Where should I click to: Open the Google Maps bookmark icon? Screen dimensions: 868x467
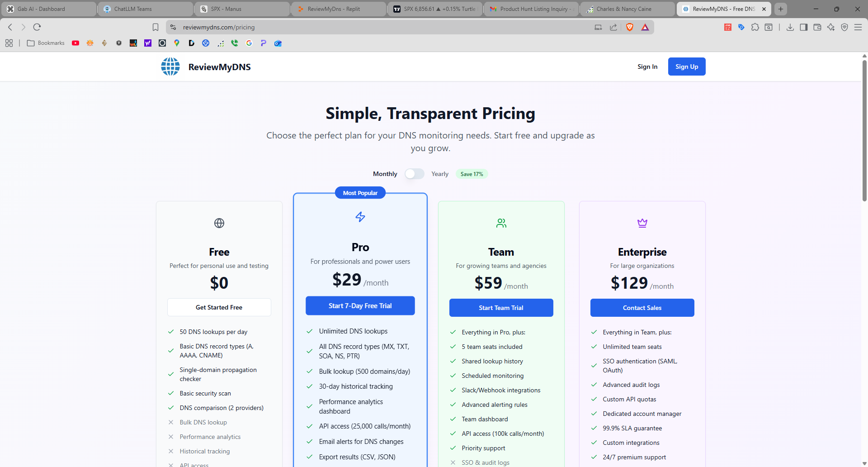point(176,43)
